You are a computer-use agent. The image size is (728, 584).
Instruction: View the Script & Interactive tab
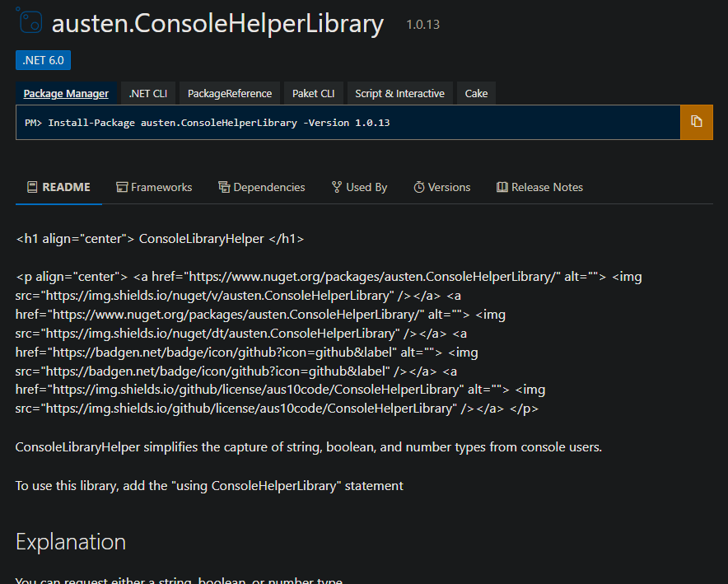pyautogui.click(x=399, y=93)
